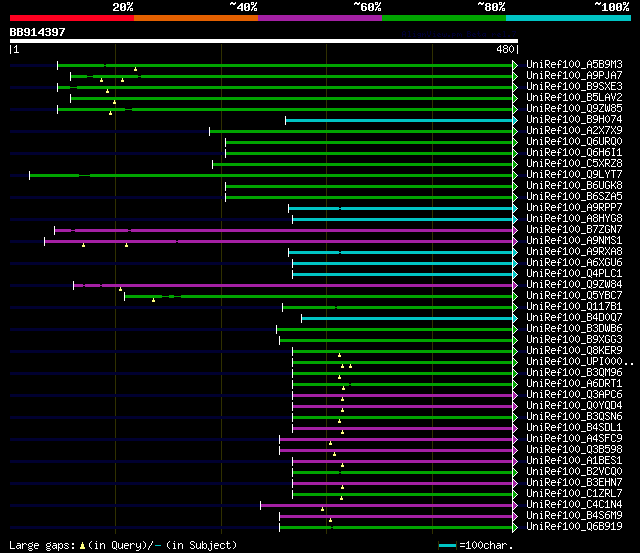Select hit label UniRef100_Q9LYT7
The width and height of the screenshot is (640, 553).
click(x=574, y=175)
